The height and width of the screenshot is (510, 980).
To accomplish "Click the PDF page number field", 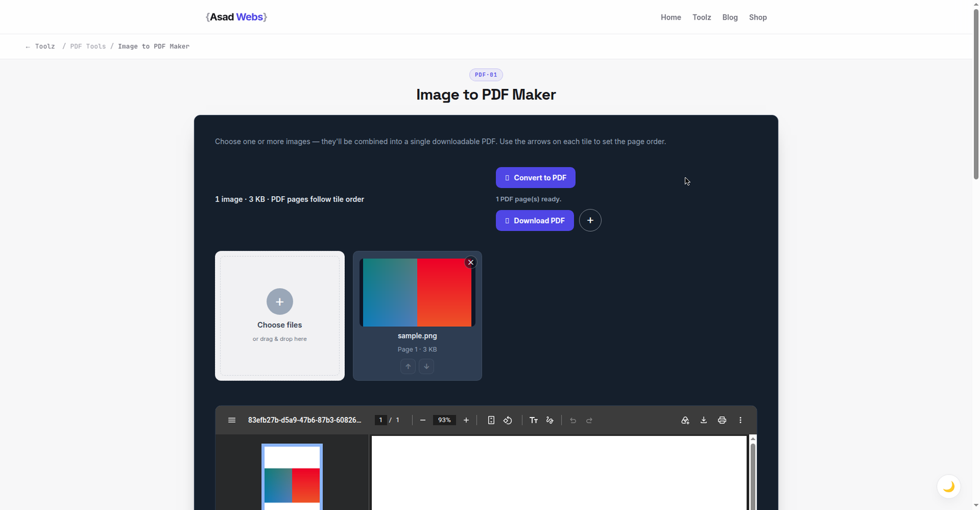I will coord(380,420).
